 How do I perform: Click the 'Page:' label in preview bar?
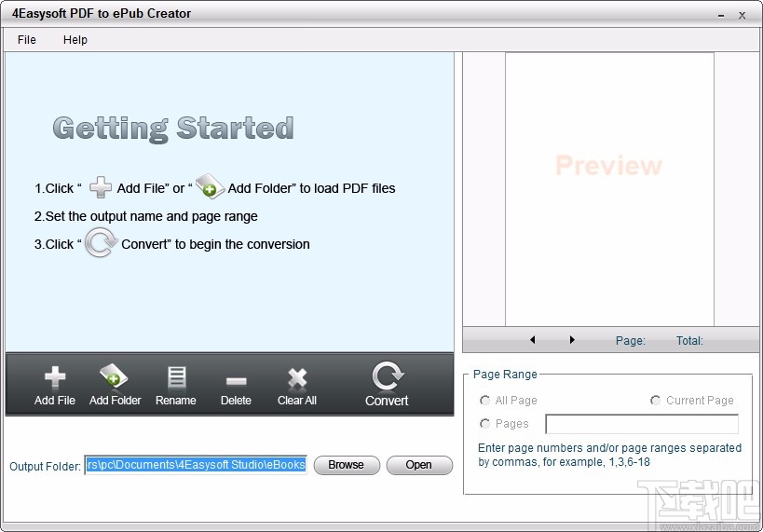click(631, 340)
